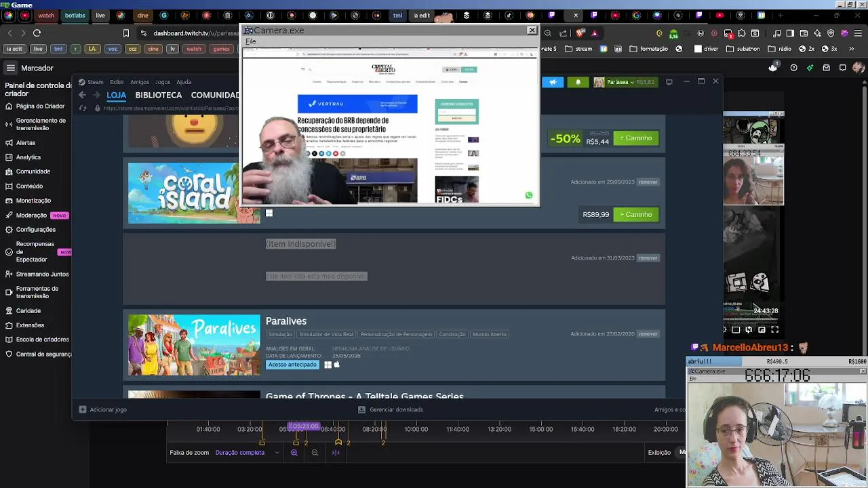Toggle the Marcador hamburger menu
Image resolution: width=868 pixels, height=488 pixels.
pyautogui.click(x=11, y=68)
